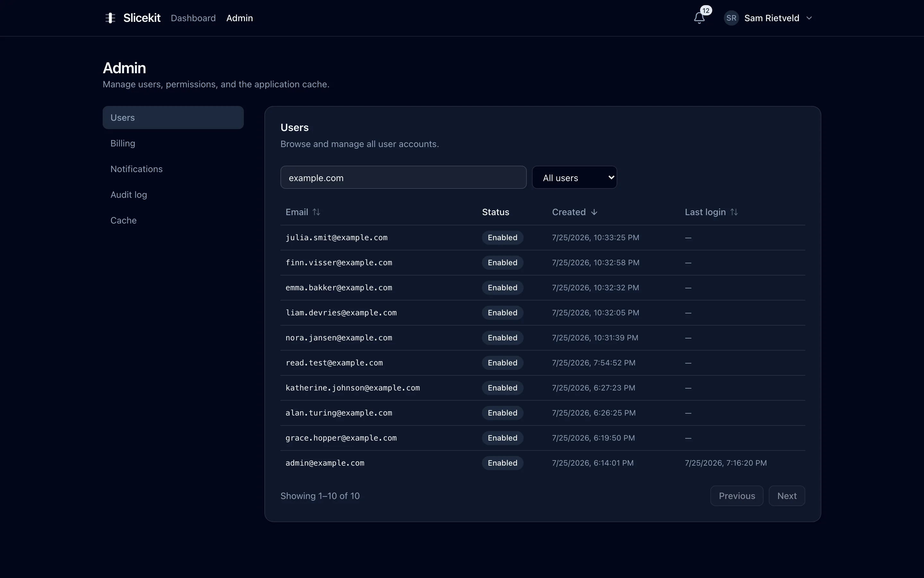
Task: Open the Billing sidebar section
Action: [173, 143]
